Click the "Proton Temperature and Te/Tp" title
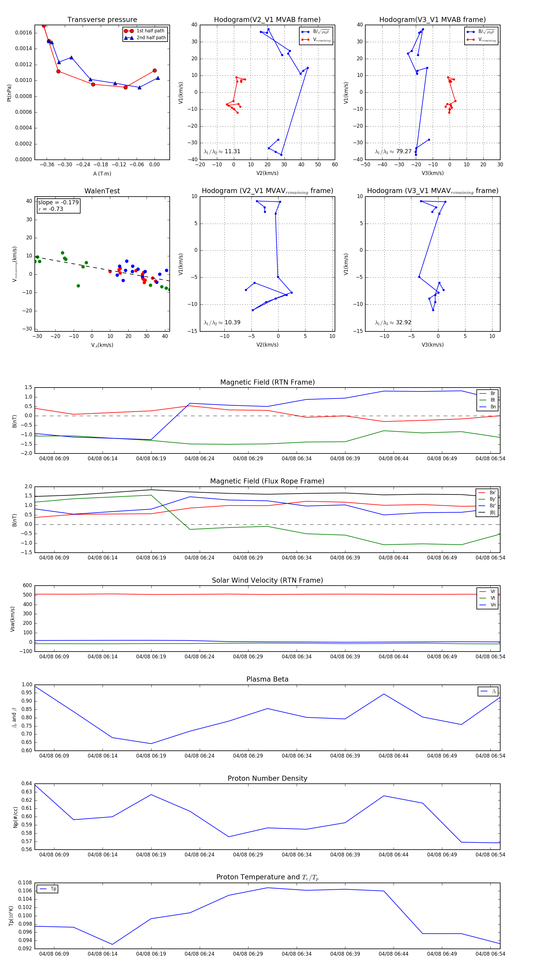The image size is (535, 980). [267, 877]
